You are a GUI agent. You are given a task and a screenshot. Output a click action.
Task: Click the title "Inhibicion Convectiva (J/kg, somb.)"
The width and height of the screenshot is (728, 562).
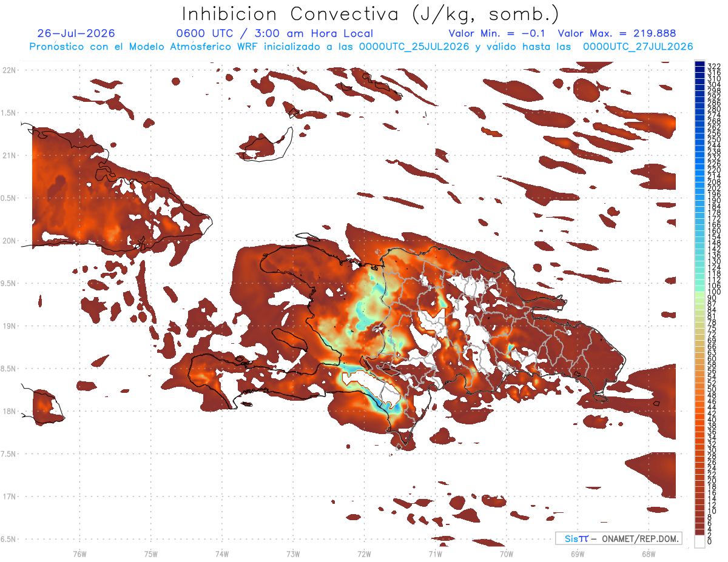pos(371,14)
